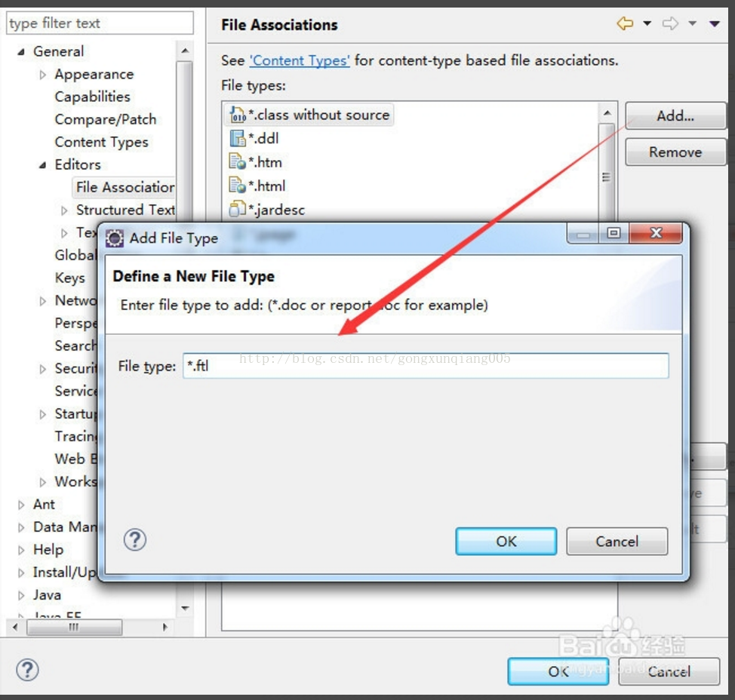Click Cancel in Add File Type dialog

[617, 542]
